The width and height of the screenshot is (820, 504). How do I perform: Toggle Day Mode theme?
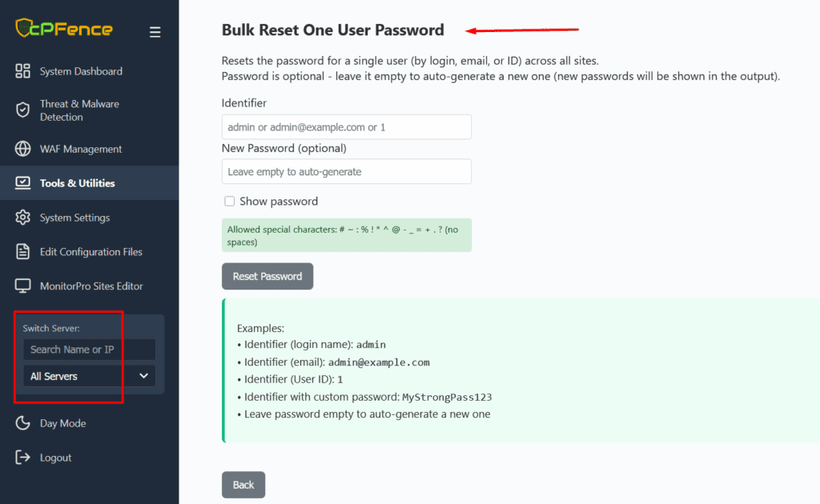[62, 423]
